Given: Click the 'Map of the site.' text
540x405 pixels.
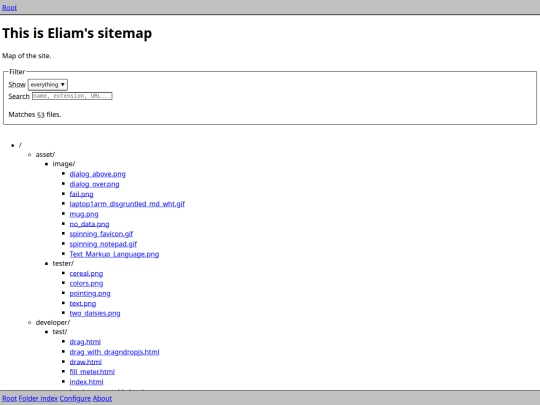Looking at the screenshot, I should pyautogui.click(x=27, y=56).
